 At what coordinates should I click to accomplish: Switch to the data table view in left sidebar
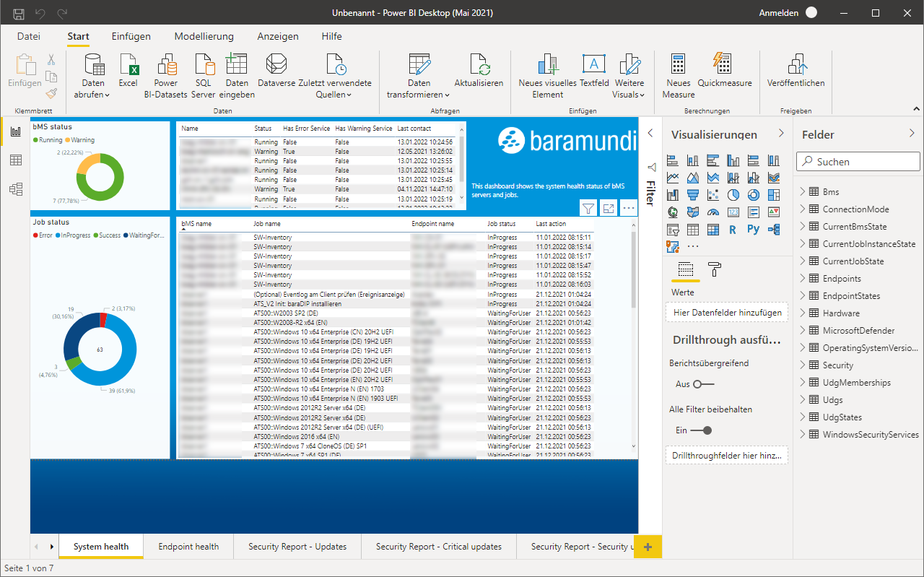click(x=15, y=160)
